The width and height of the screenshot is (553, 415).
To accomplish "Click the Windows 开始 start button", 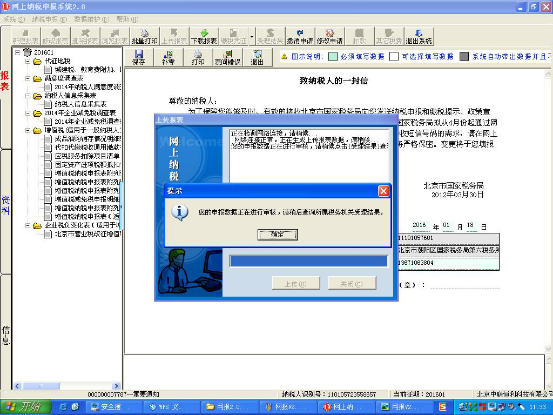I will 26,407.
